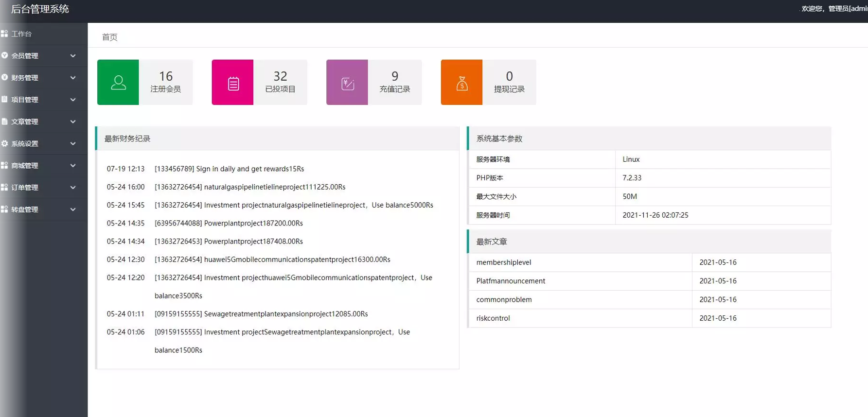Click the 后台管理系统 header title
This screenshot has width=868, height=417.
click(x=40, y=9)
